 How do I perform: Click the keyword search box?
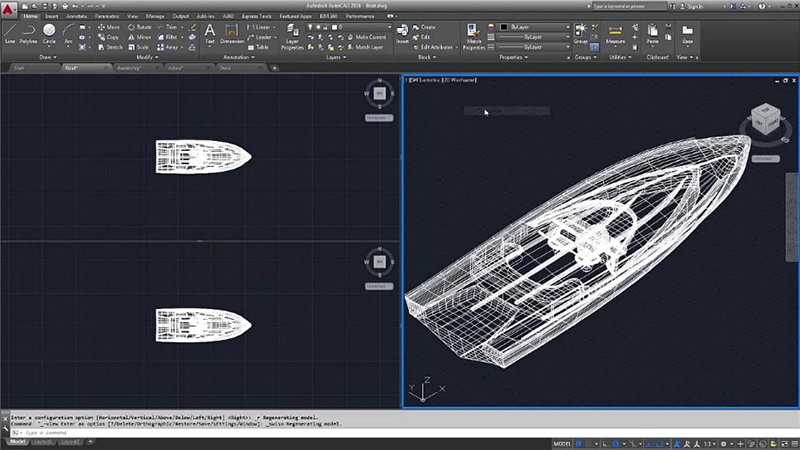[630, 6]
